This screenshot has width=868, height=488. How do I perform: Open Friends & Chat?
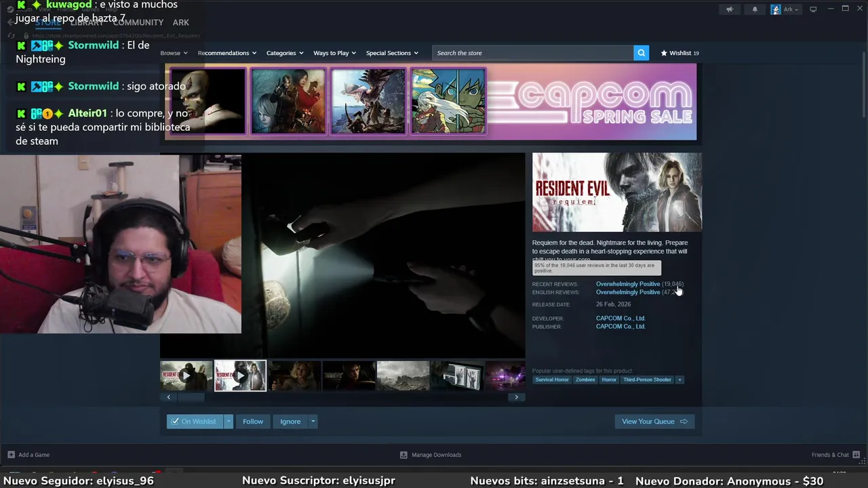835,455
